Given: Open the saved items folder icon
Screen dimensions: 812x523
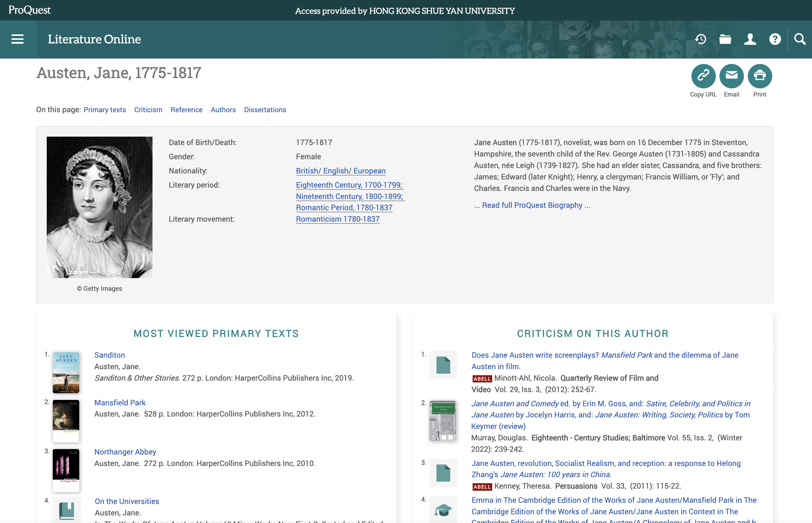Looking at the screenshot, I should [725, 39].
